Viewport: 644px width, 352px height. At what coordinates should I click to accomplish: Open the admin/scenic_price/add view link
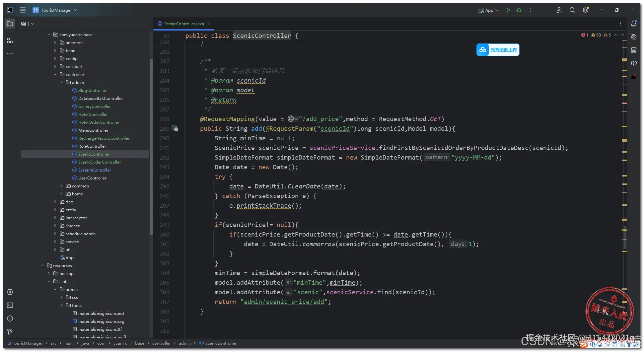pos(284,302)
